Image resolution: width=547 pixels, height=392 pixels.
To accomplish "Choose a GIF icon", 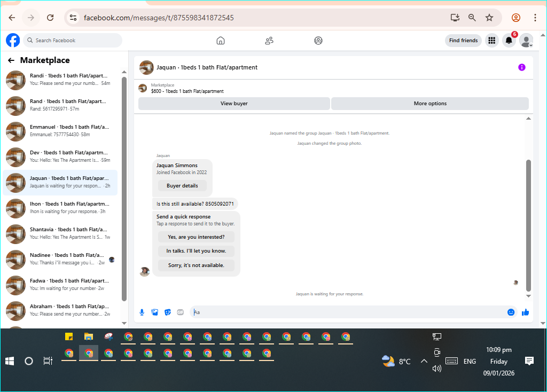I will (x=181, y=312).
